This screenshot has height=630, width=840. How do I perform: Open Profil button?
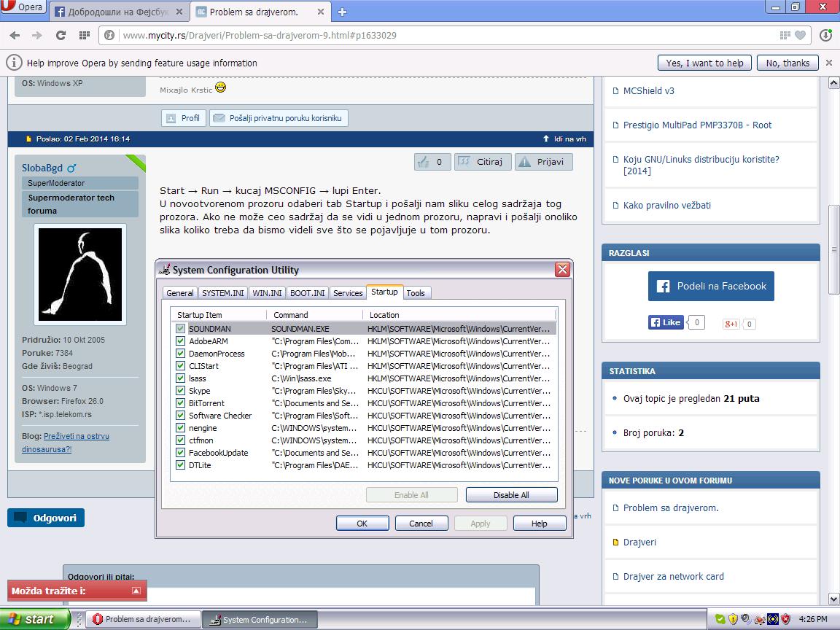click(184, 118)
